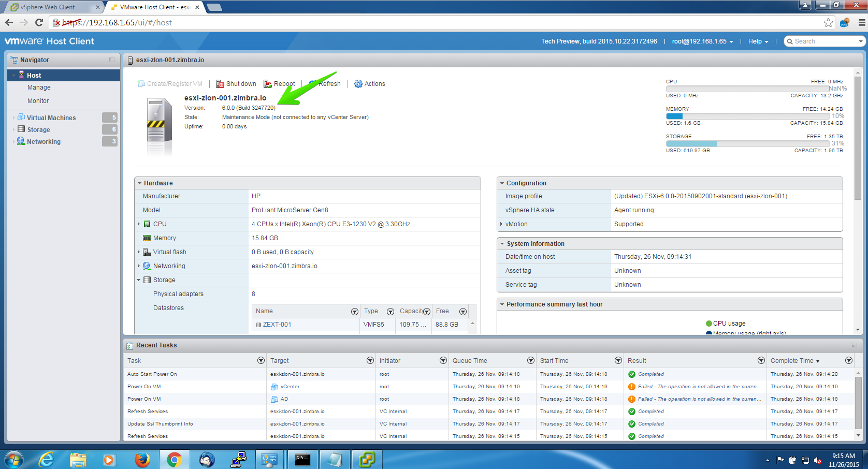Open the Help dropdown menu
This screenshot has height=469, width=868.
(758, 41)
